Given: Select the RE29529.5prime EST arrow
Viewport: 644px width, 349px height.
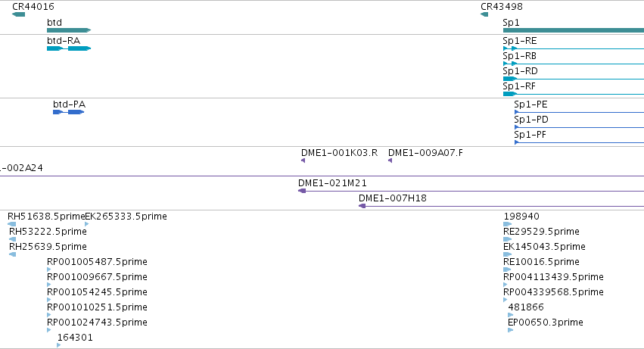Looking at the screenshot, I should 508,240.
